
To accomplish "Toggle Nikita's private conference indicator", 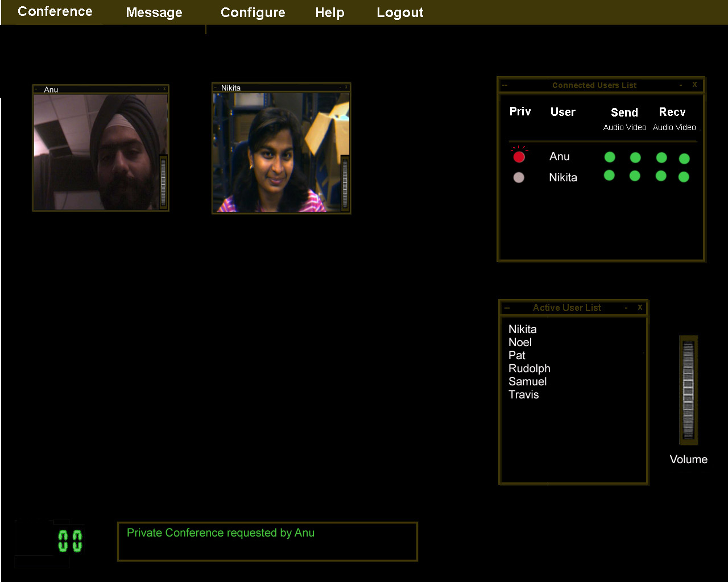I will 519,177.
